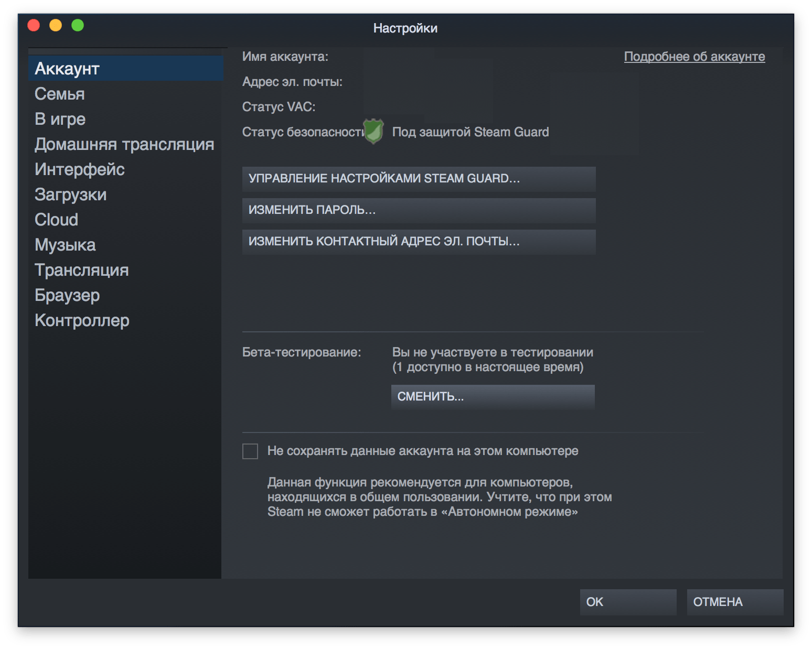Select the Аккаунт settings section
This screenshot has width=812, height=649.
126,69
